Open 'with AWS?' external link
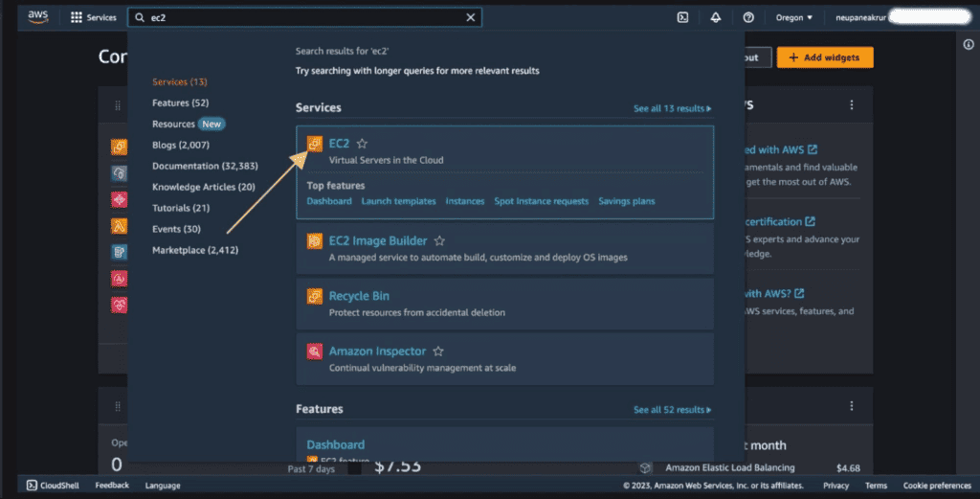980x499 pixels. [x=774, y=293]
